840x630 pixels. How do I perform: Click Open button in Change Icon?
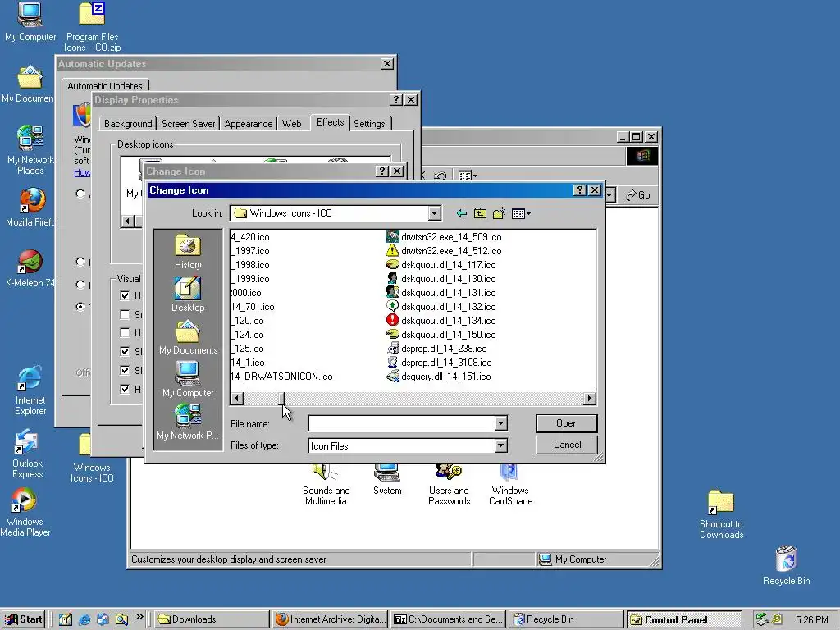point(567,423)
